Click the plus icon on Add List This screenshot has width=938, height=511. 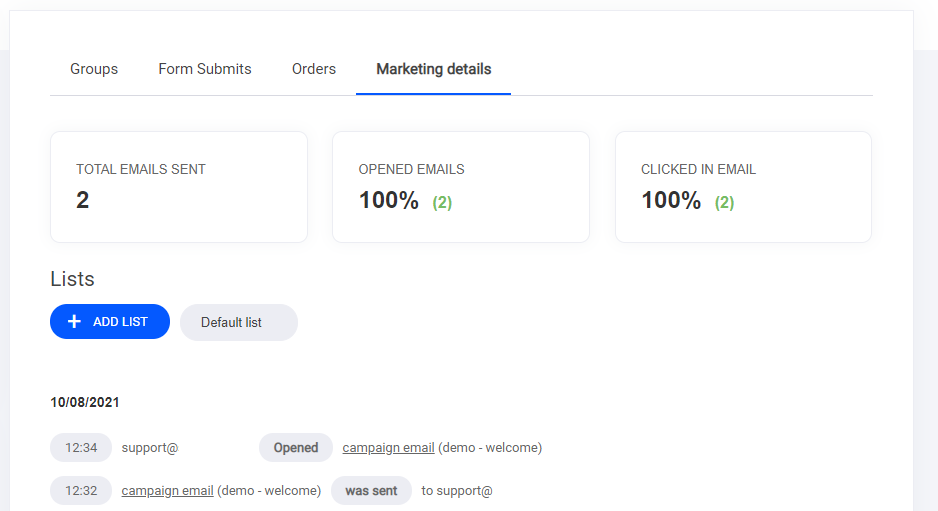74,322
